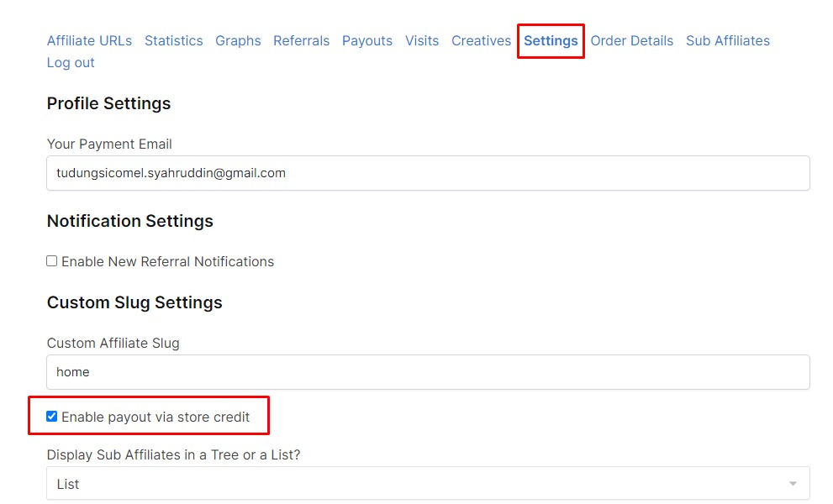Click the Custom Affiliate Slug text box
This screenshot has width=833, height=504.
pyautogui.click(x=428, y=371)
